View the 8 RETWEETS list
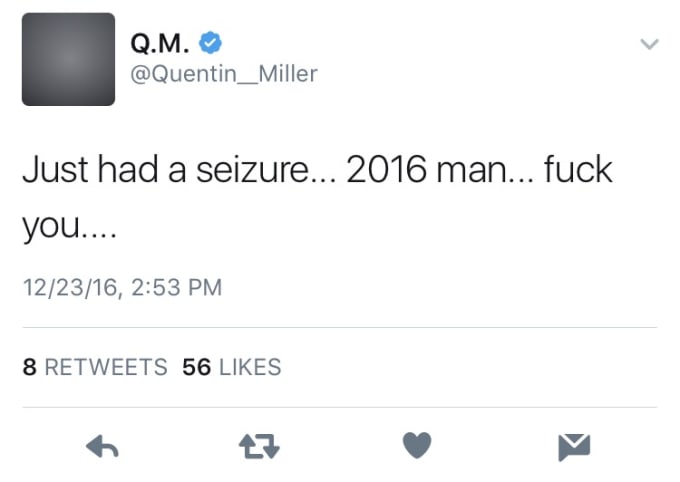The height and width of the screenshot is (482, 680). 95,367
